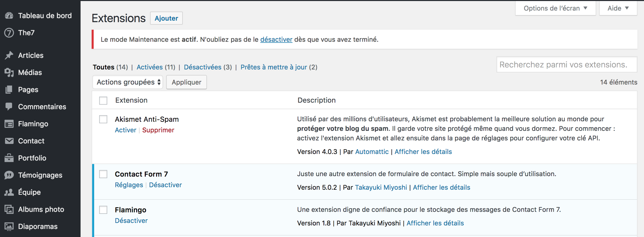Check the Flamingo extension row checkbox
The width and height of the screenshot is (644, 237).
(103, 210)
